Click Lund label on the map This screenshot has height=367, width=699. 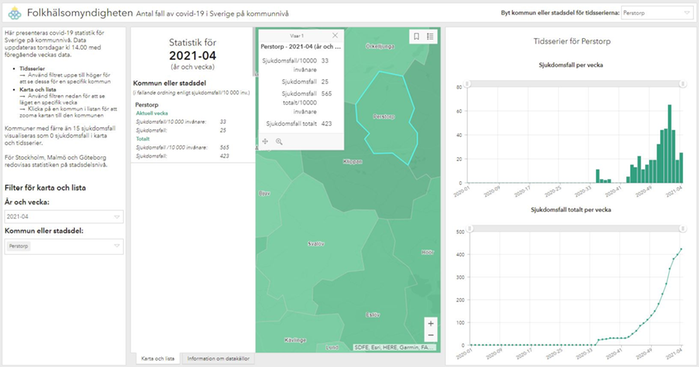[x=332, y=347]
